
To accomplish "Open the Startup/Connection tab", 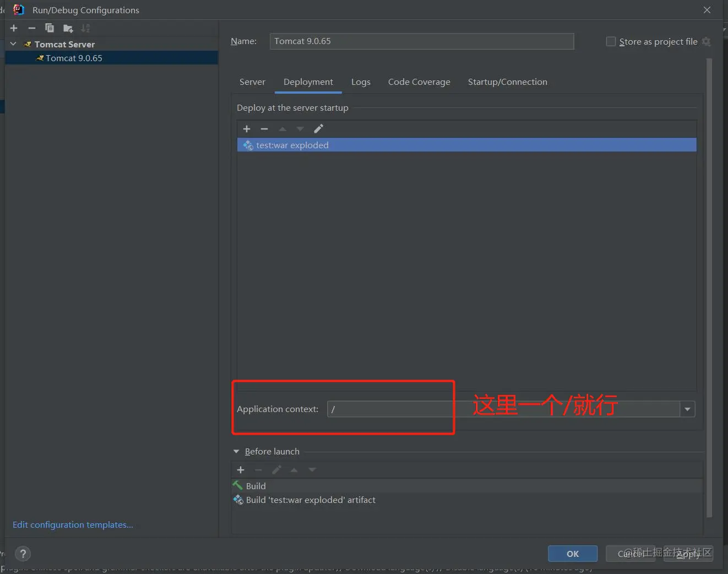I will click(508, 82).
